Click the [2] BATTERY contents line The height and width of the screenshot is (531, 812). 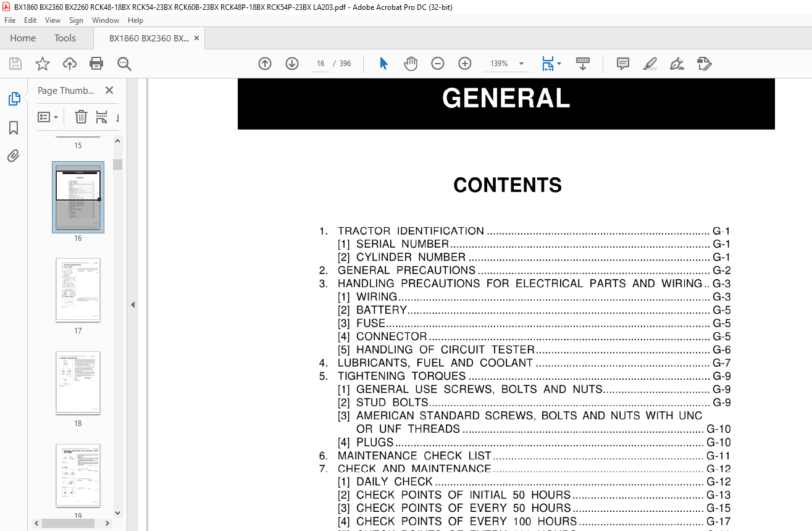(x=534, y=310)
